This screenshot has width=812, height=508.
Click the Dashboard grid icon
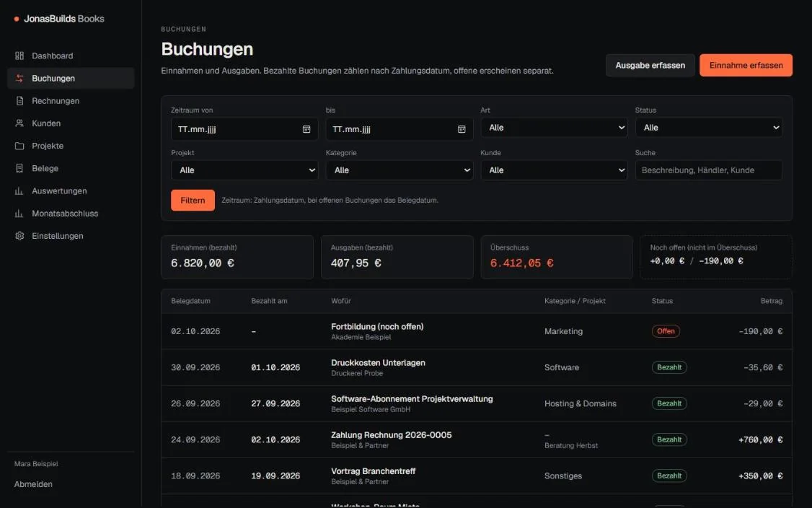click(x=19, y=56)
